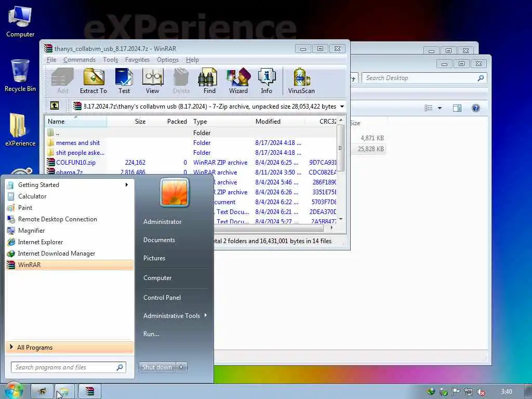Launch Internet Explorer from Start menu
Screen dimensions: 532x399
click(x=70, y=242)
